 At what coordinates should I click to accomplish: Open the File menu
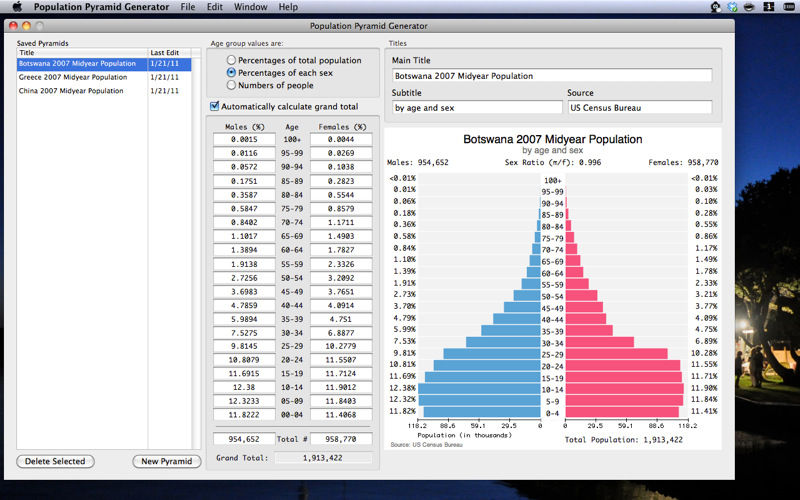[188, 7]
